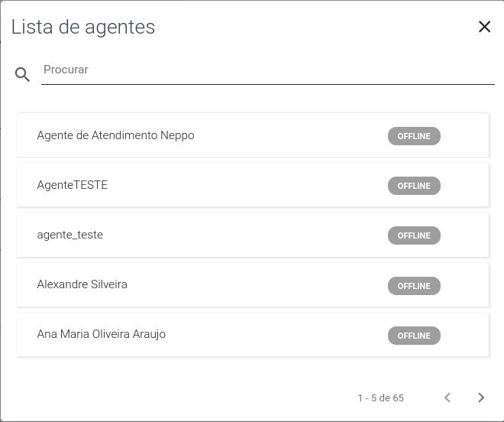Image resolution: width=504 pixels, height=422 pixels.
Task: Click the Lista de agentes title
Action: (x=83, y=27)
